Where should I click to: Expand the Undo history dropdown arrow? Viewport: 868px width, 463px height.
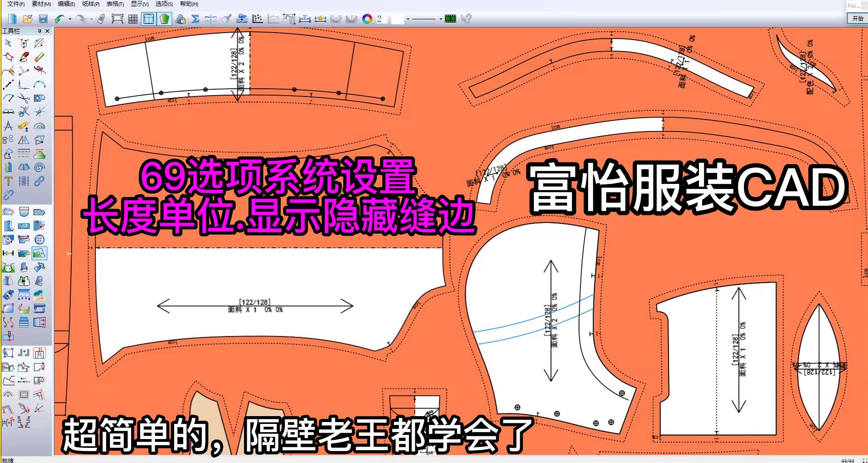70,19
